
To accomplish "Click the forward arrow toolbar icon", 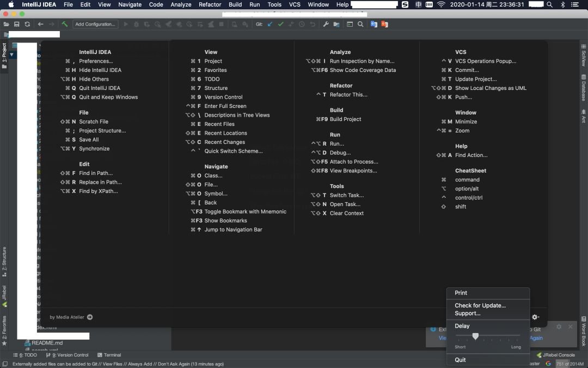I will tap(51, 24).
